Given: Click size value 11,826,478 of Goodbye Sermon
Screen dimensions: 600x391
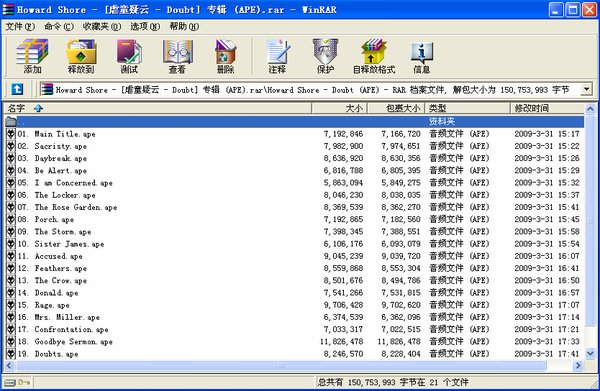Looking at the screenshot, I should (x=342, y=342).
